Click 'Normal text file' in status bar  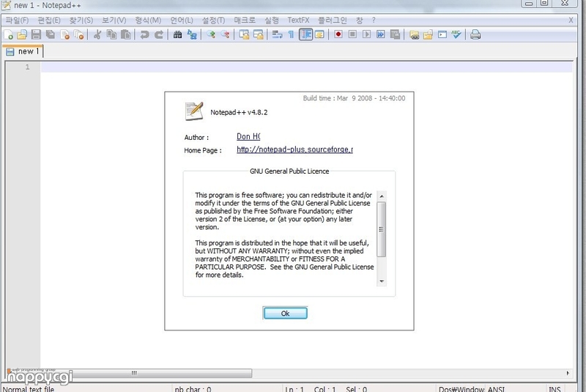point(28,389)
